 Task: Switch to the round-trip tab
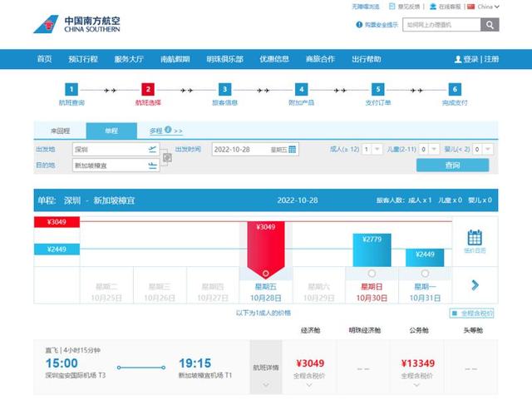point(60,131)
